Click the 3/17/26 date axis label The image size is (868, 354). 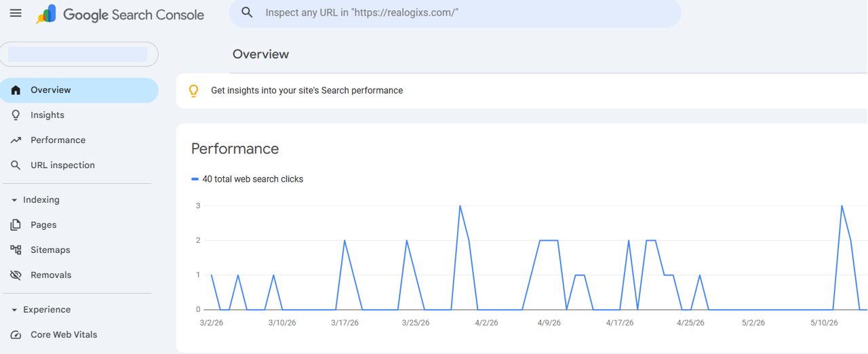[344, 323]
